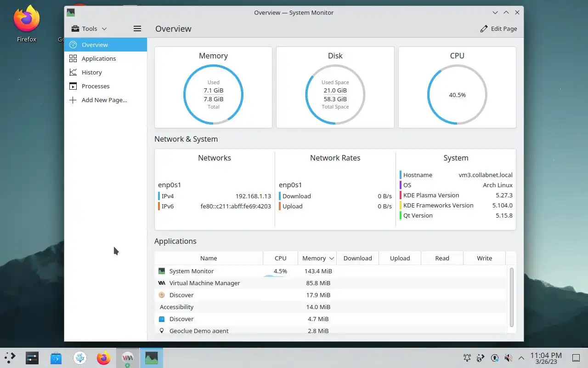The image size is (588, 368).
Task: Click the System Monitor application row icon
Action: pos(162,271)
